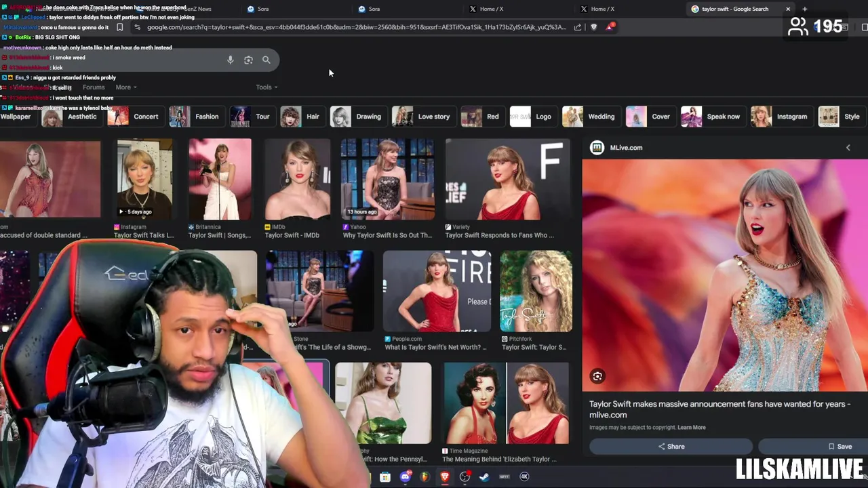Open the Britannica Taylor Swift image result
Viewport: 868px width, 488px height.
pyautogui.click(x=220, y=180)
